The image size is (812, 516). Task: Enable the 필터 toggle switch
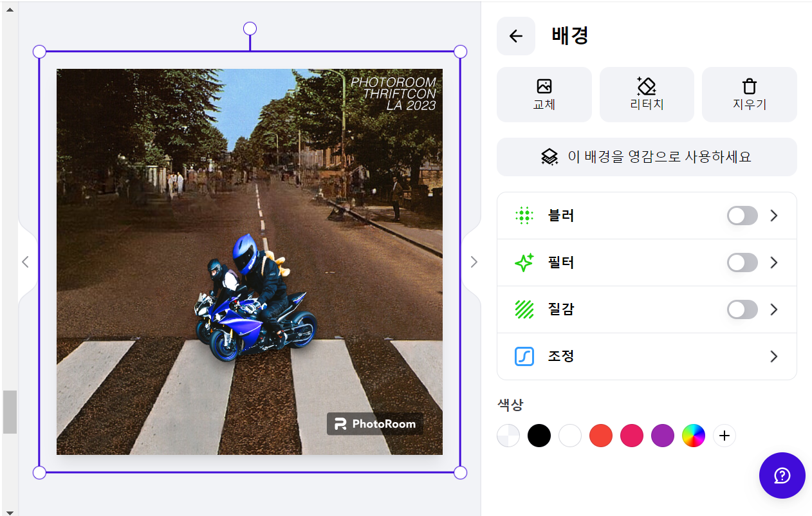[743, 263]
